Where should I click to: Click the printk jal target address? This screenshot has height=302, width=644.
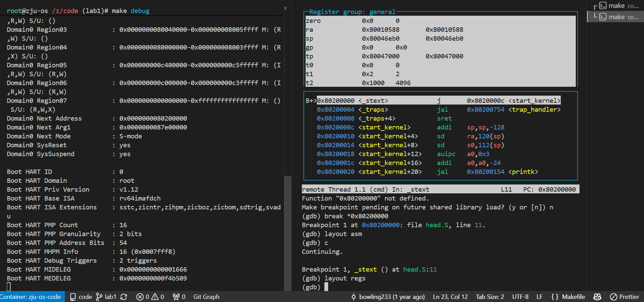click(485, 172)
